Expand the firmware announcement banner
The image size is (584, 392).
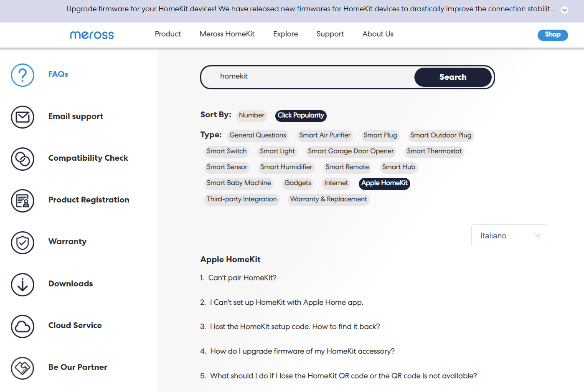[x=564, y=10]
